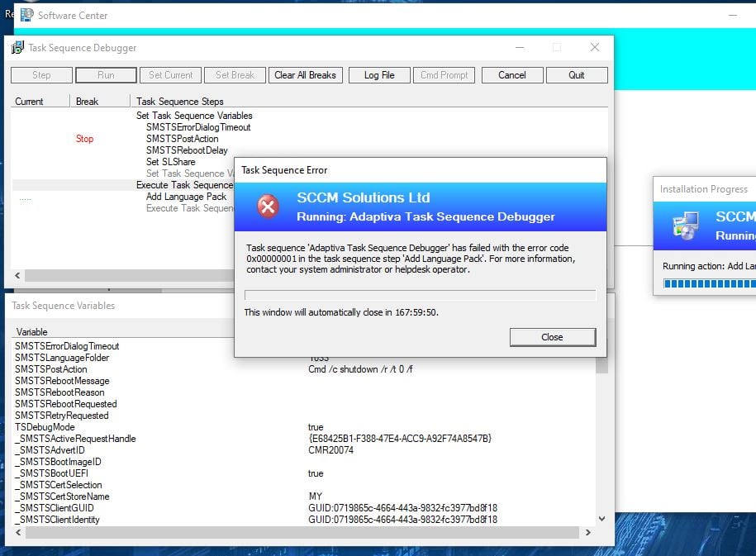Click Set Current in the debugger toolbar
Viewport: 756px width, 556px height.
point(170,74)
